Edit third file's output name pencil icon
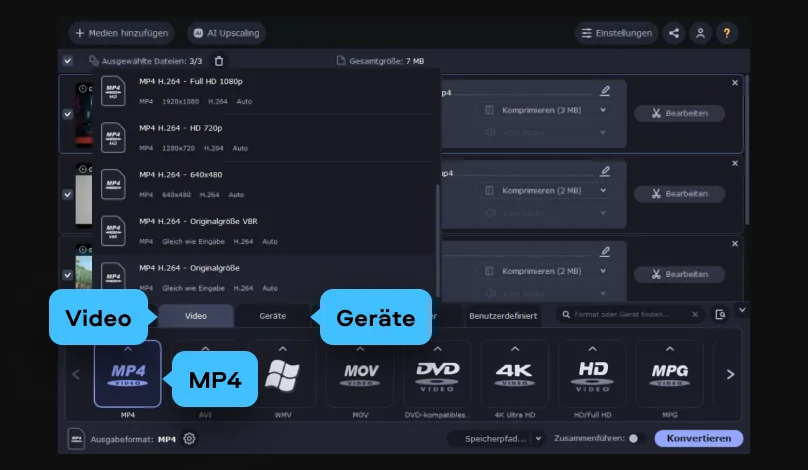The width and height of the screenshot is (808, 470). coord(605,251)
